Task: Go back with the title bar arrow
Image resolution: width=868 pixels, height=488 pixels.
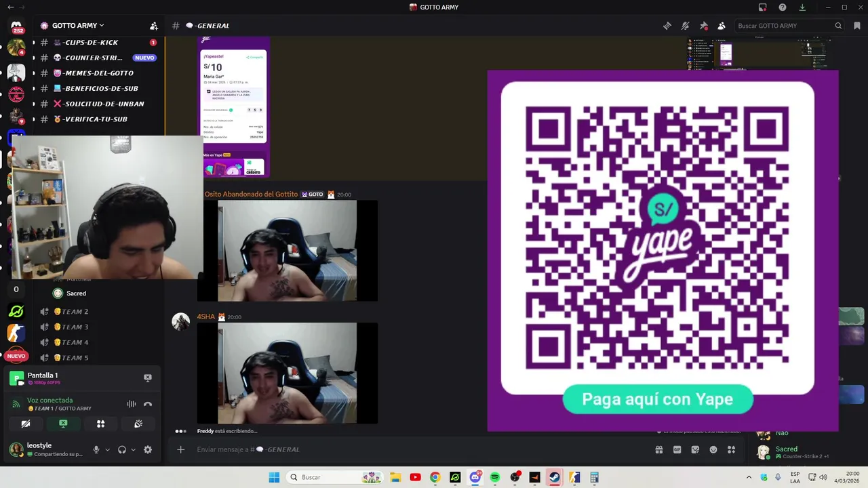Action: tap(10, 7)
